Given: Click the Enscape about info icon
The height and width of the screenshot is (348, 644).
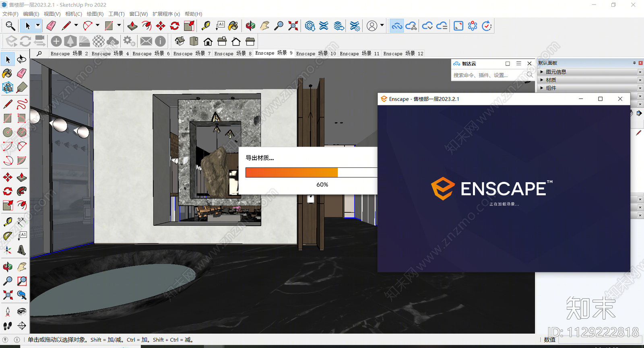Looking at the screenshot, I should click(x=160, y=41).
